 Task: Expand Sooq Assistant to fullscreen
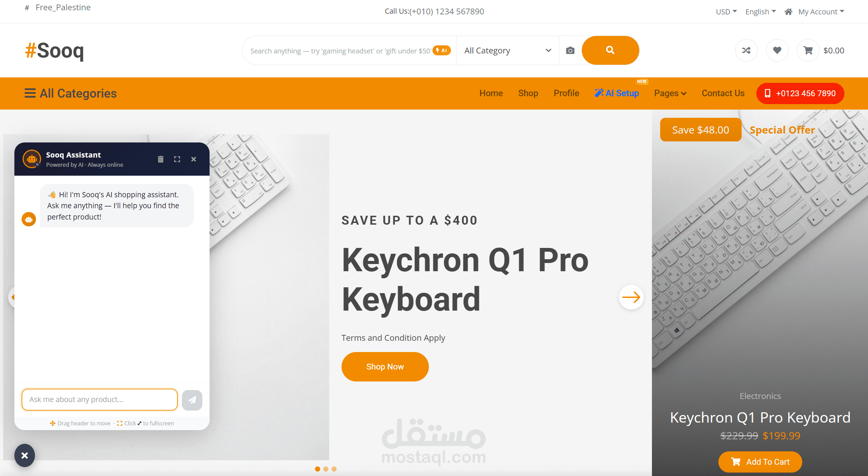[x=177, y=159]
